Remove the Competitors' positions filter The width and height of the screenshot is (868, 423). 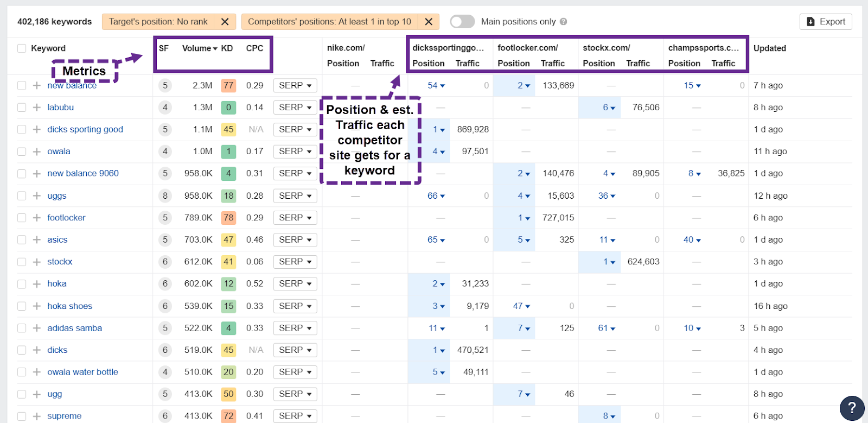point(429,22)
